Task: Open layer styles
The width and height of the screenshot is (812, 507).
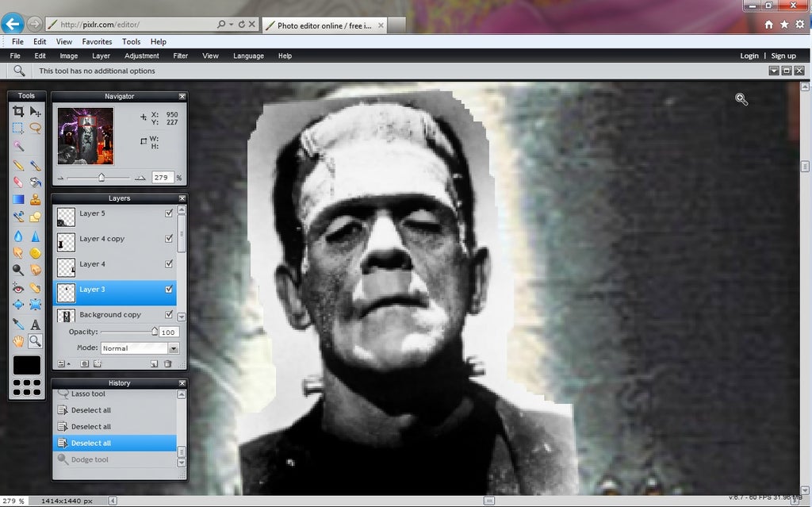Action: click(98, 364)
